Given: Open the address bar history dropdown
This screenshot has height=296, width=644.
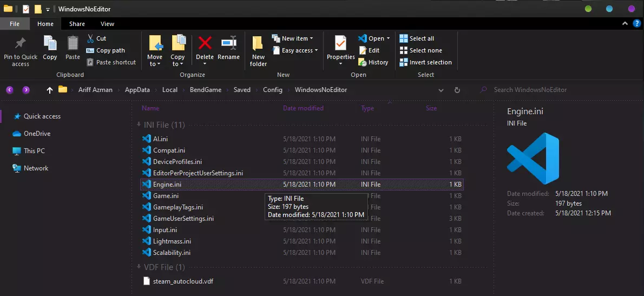Looking at the screenshot, I should pos(441,90).
